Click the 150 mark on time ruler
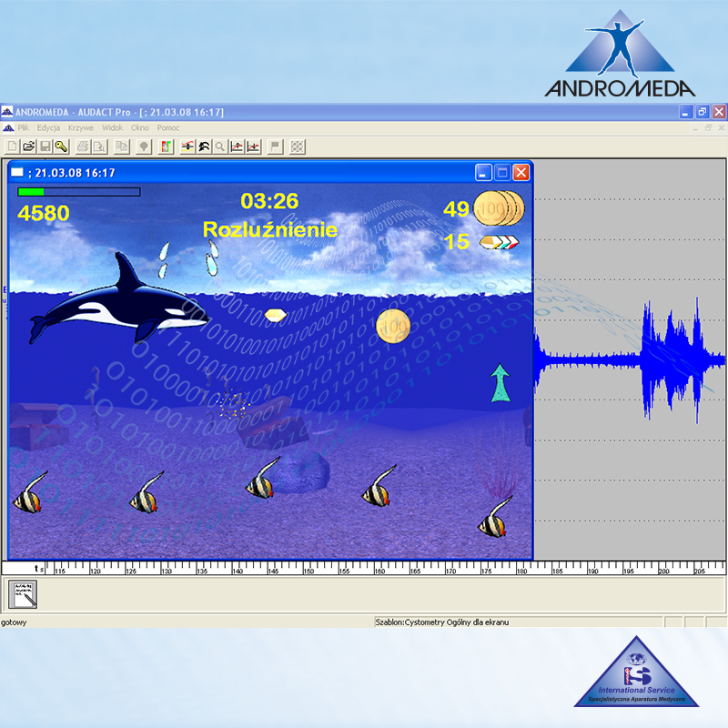Viewport: 728px width, 728px height. tap(308, 570)
